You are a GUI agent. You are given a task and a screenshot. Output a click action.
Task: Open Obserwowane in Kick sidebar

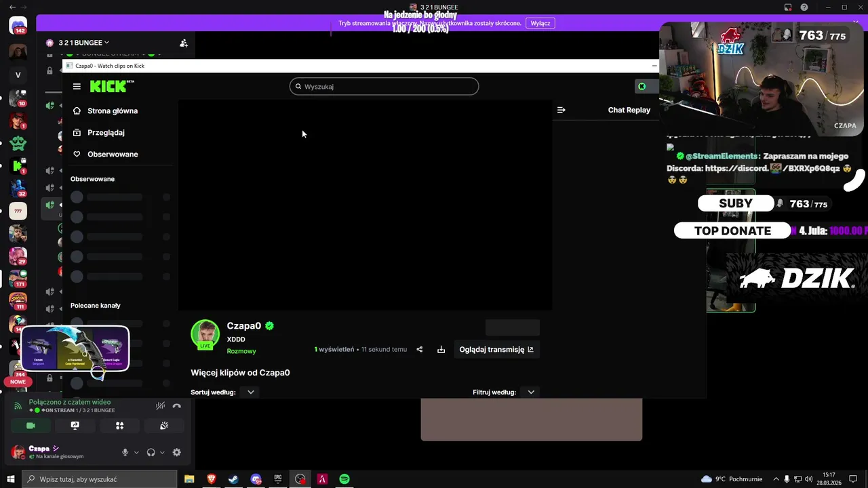(x=106, y=154)
